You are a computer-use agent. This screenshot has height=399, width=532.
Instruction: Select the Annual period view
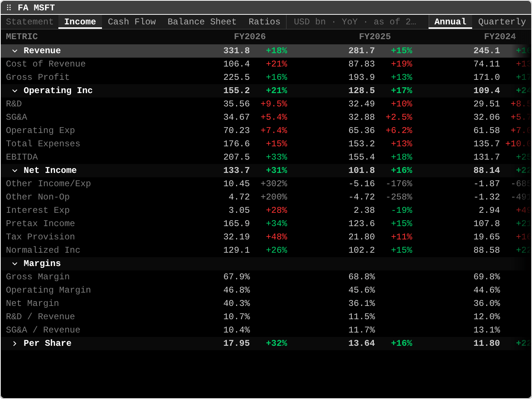pos(450,22)
